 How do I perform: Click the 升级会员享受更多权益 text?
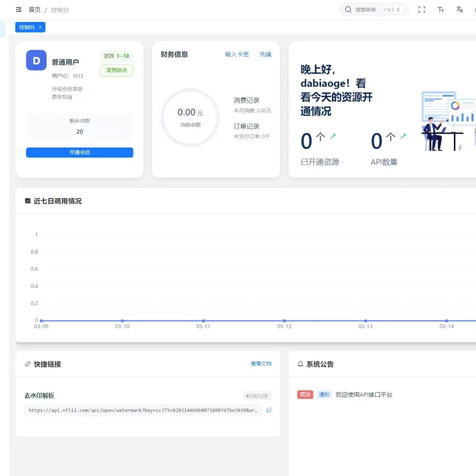(67, 93)
